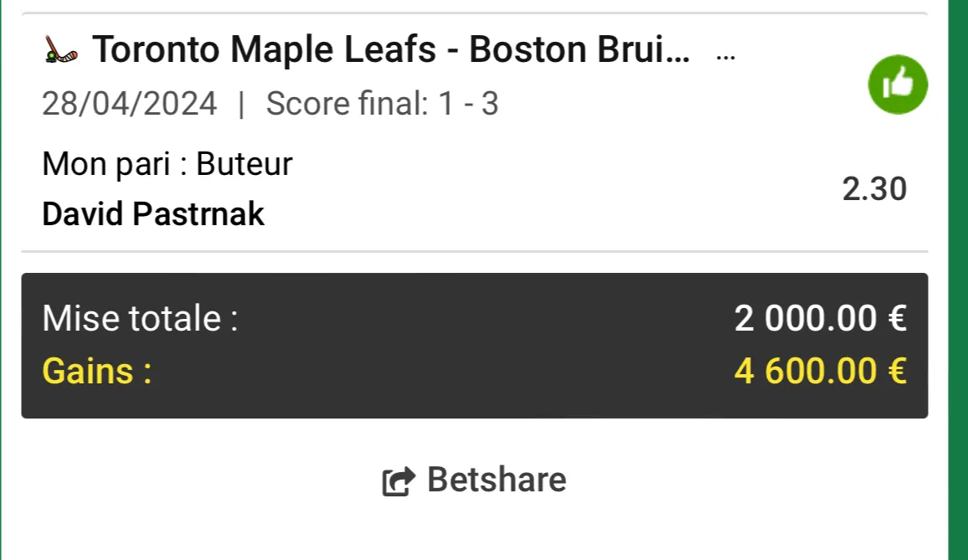Expand the ellipsis after the match title

pos(726,54)
